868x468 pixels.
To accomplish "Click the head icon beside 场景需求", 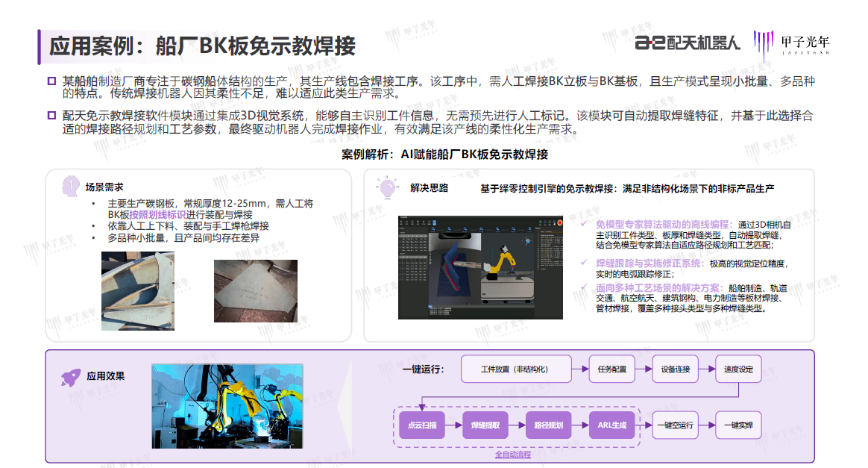I will 70,187.
